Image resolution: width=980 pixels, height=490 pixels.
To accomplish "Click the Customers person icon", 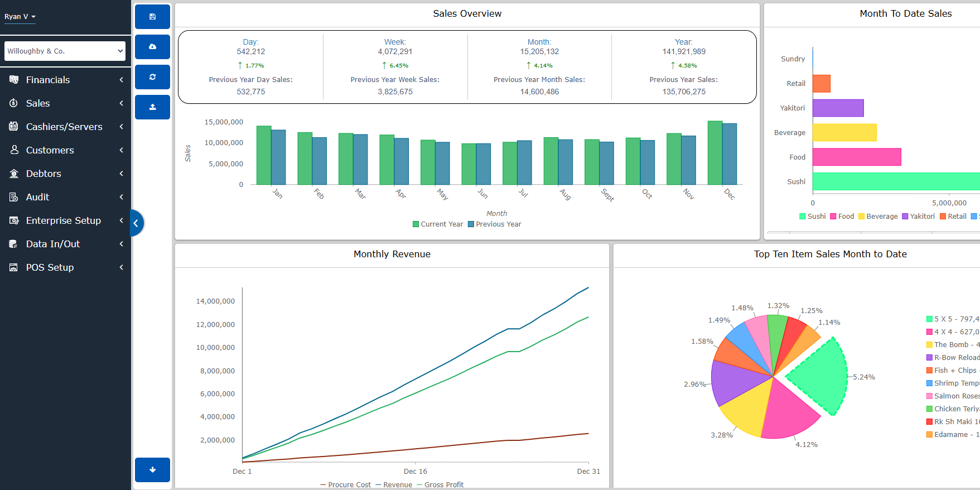I will pos(14,150).
